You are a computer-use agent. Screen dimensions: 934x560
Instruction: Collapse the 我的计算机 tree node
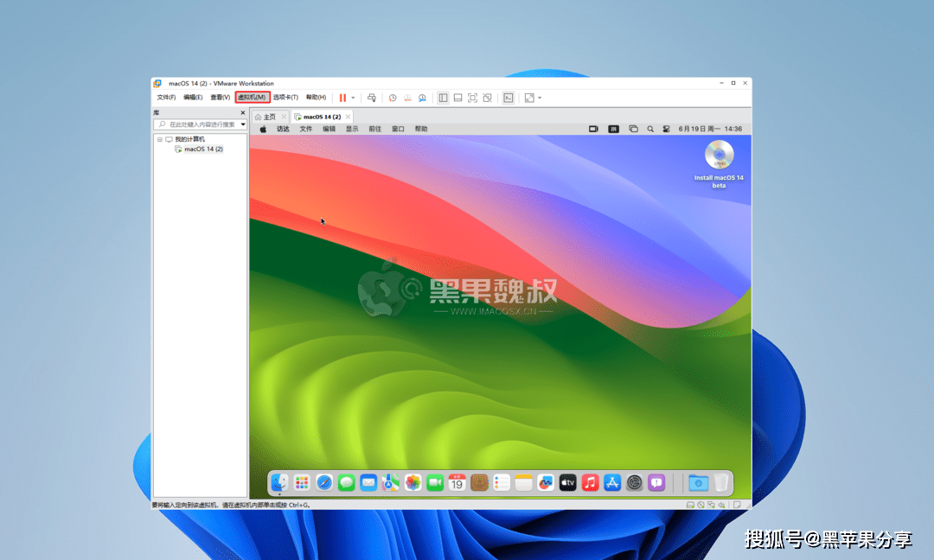pos(160,139)
